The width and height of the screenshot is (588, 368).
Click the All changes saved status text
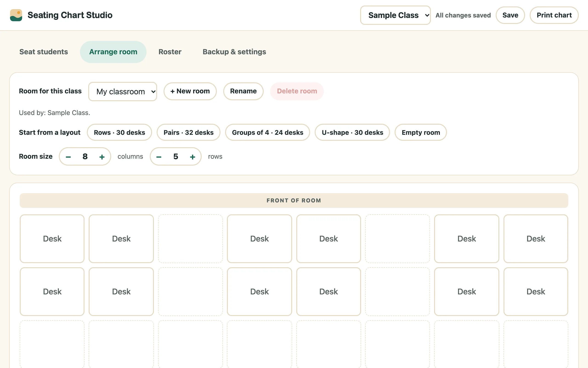pos(463,15)
